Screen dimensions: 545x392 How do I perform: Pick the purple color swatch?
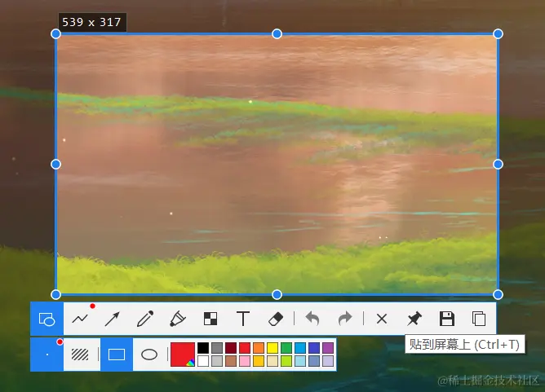328,348
